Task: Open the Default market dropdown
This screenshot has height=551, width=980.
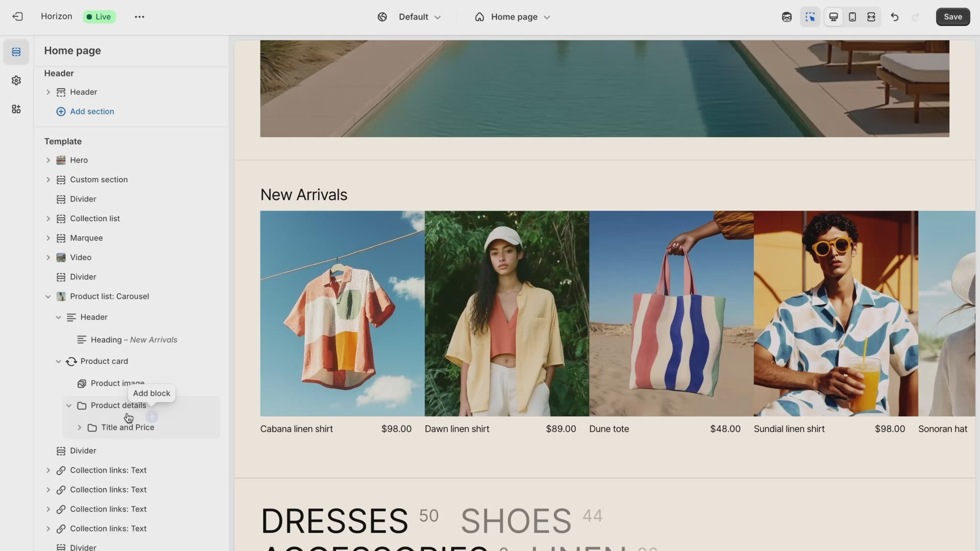Action: tap(420, 17)
